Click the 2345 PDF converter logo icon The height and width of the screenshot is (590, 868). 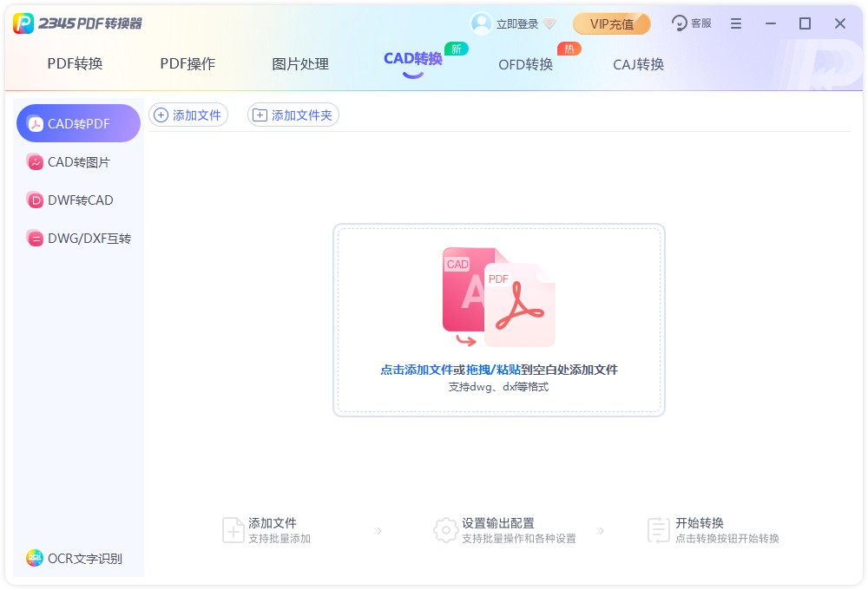23,23
